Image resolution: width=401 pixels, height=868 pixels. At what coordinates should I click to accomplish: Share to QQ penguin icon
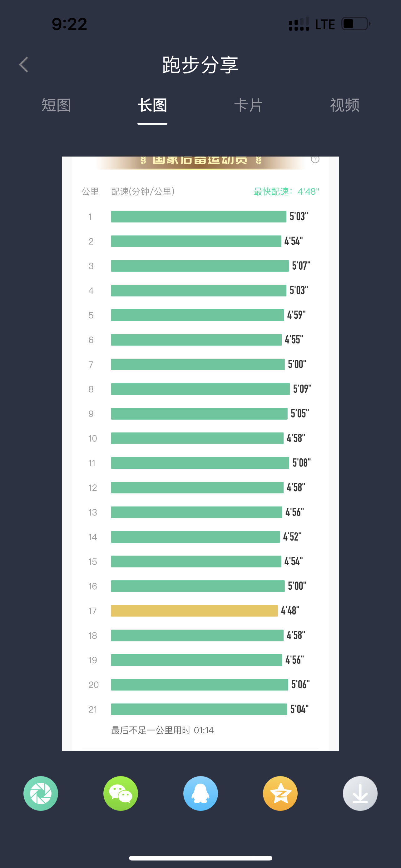200,793
